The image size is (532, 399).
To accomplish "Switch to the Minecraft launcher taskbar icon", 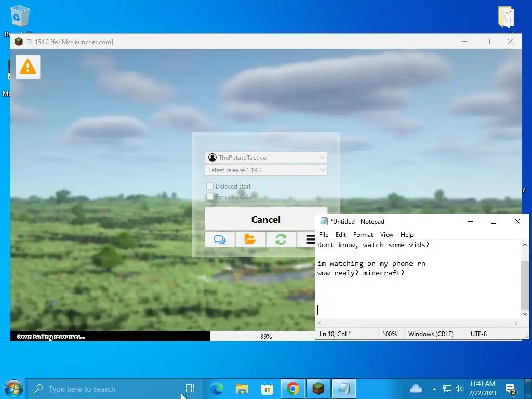I will 318,389.
